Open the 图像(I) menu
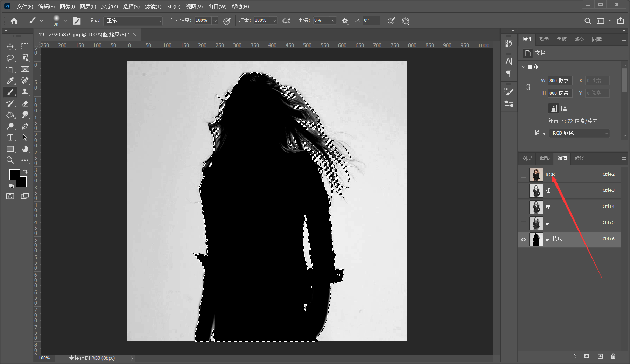Image resolution: width=630 pixels, height=364 pixels. pos(67,6)
